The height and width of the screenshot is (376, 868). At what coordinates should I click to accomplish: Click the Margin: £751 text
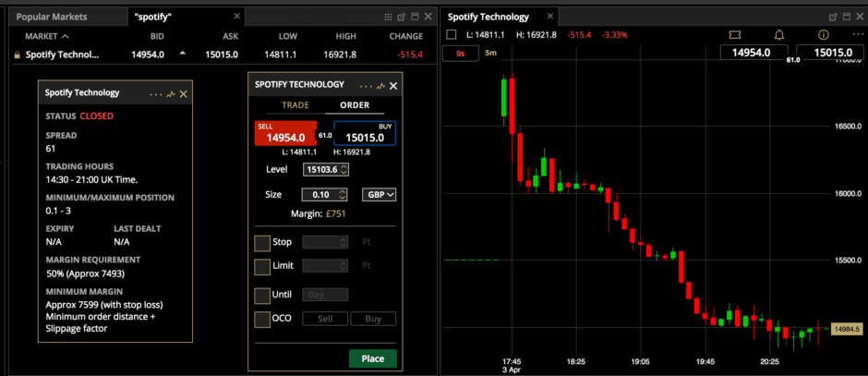pyautogui.click(x=319, y=213)
